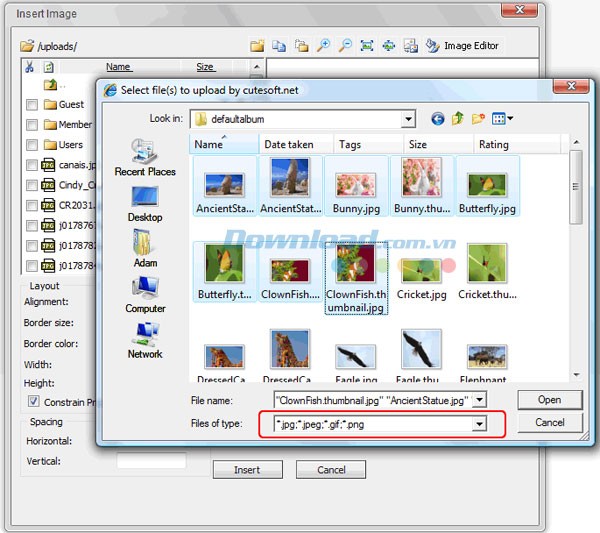Click the actual size icon in Insert Image toolbar

(367, 46)
